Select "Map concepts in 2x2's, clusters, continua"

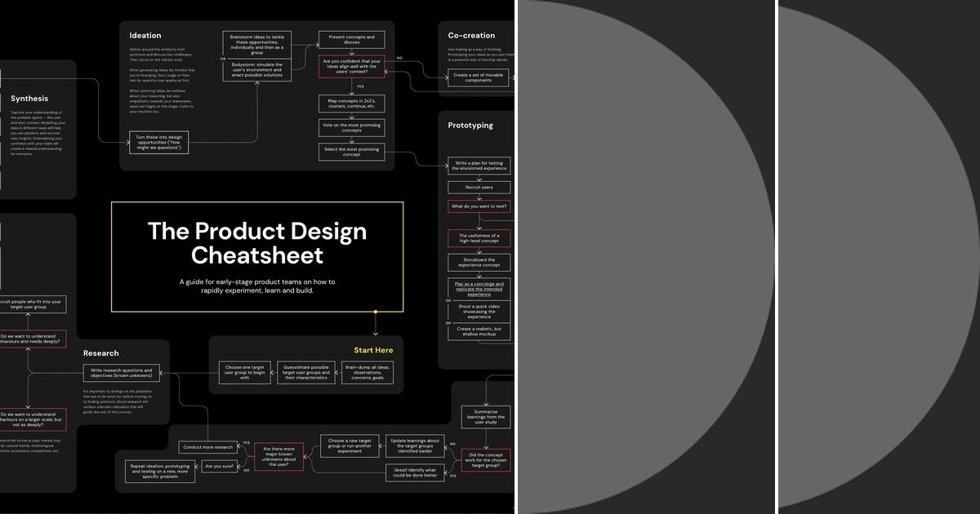351,103
